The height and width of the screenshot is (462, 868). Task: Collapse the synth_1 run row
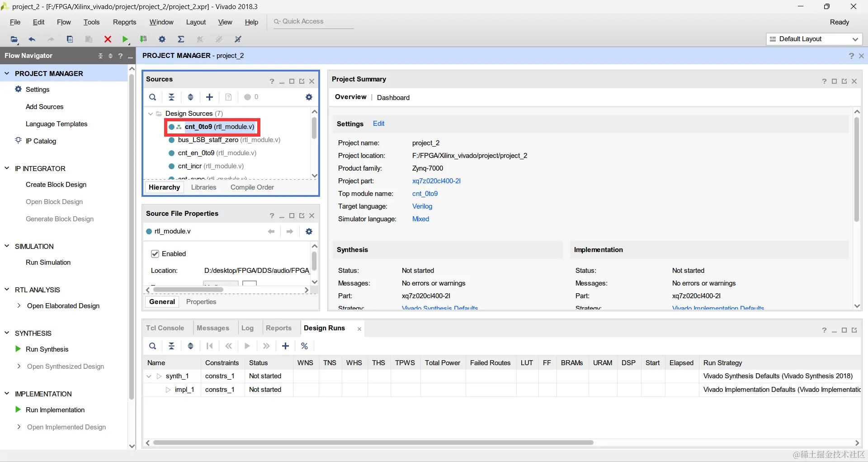[149, 376]
